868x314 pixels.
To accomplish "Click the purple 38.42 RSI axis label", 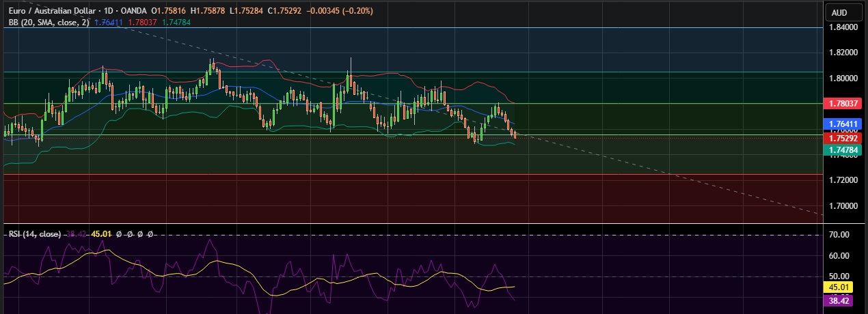I will (839, 300).
